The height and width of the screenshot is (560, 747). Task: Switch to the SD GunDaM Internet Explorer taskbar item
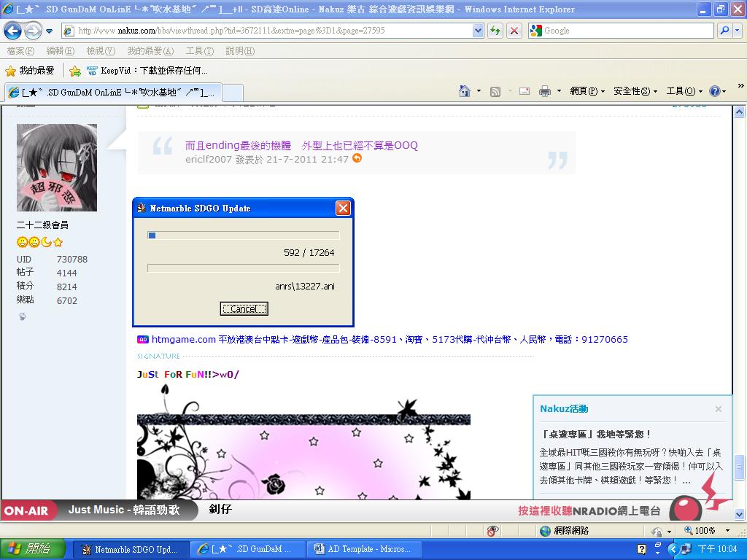pyautogui.click(x=247, y=550)
